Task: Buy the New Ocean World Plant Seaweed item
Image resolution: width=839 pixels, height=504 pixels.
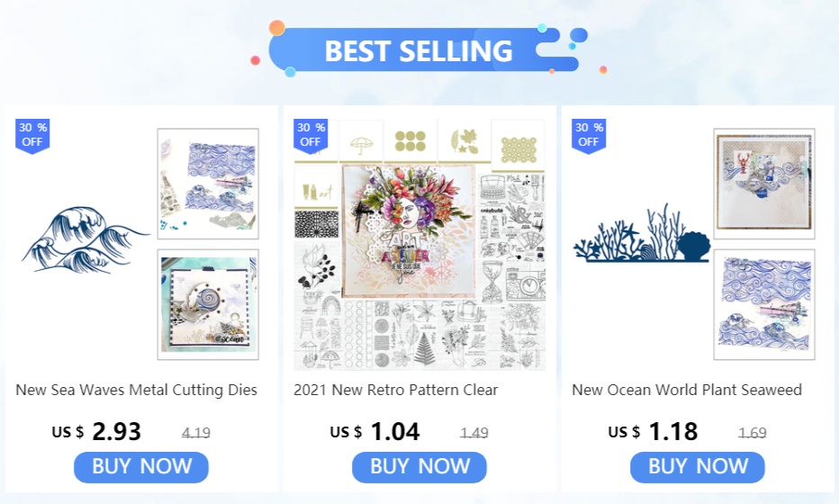Action: pyautogui.click(x=697, y=466)
